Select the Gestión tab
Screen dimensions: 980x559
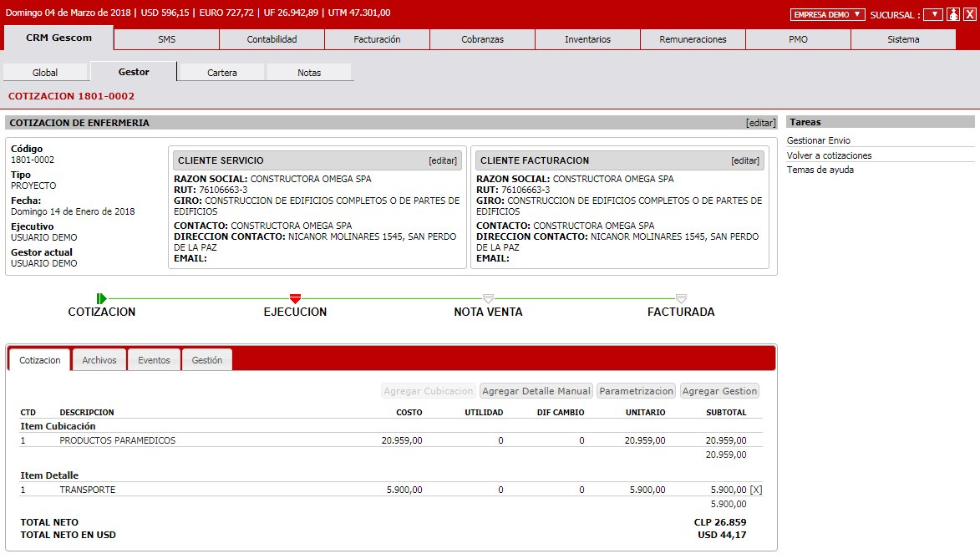point(207,360)
